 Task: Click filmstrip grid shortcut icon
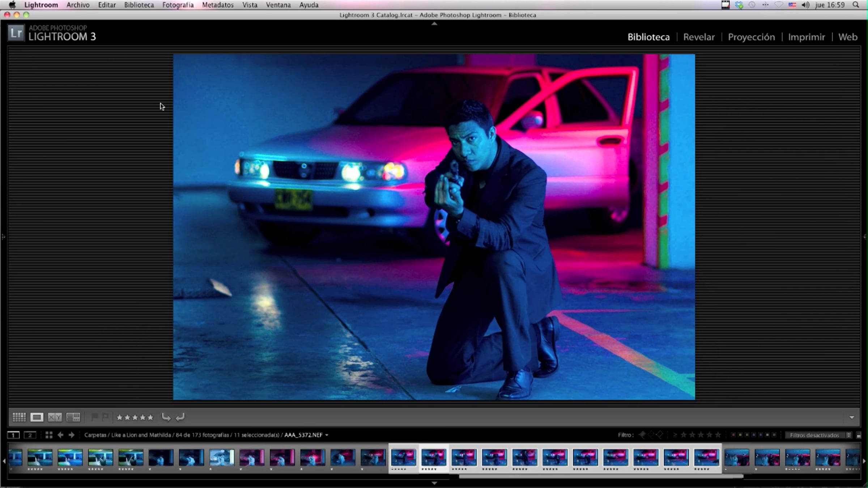(49, 435)
